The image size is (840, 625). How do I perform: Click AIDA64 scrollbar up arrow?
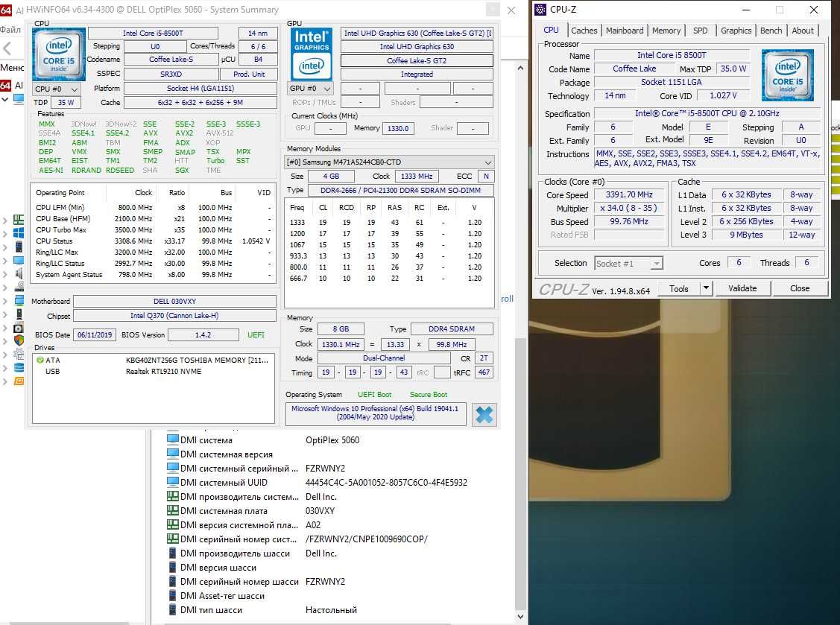[520, 68]
